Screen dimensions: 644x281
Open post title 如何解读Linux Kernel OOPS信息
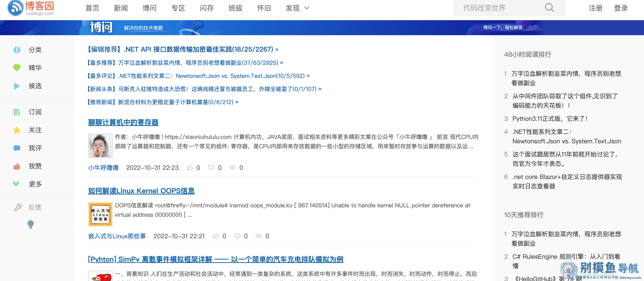[141, 191]
